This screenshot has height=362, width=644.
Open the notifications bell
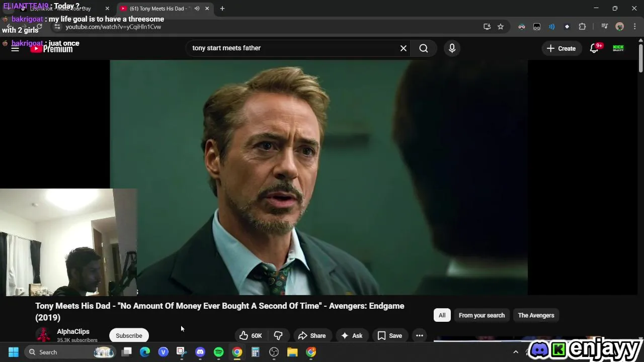tap(594, 48)
